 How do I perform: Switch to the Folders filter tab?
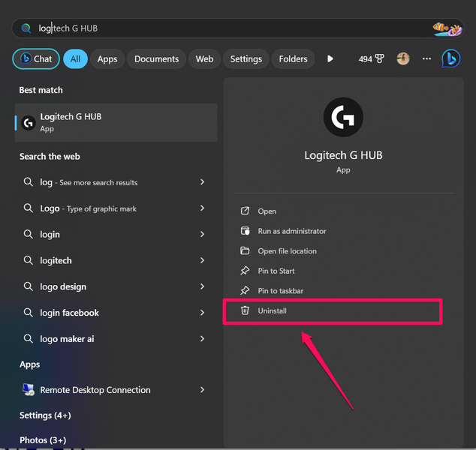(x=293, y=58)
